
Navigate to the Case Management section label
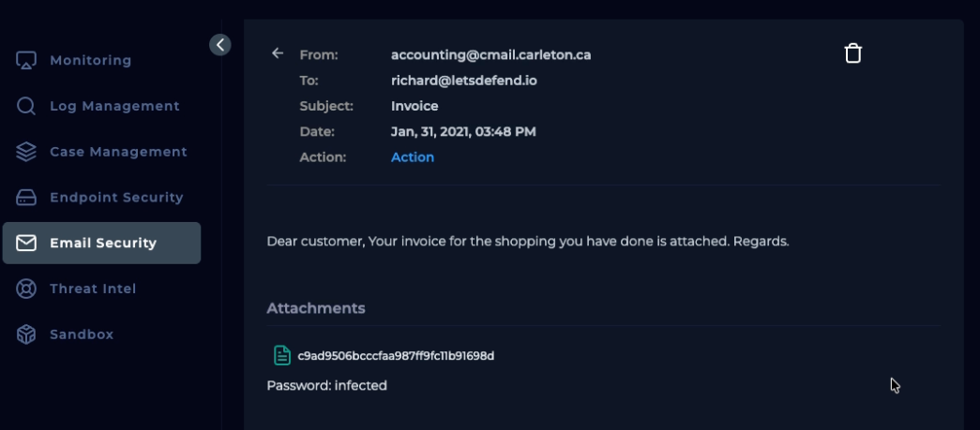point(118,152)
